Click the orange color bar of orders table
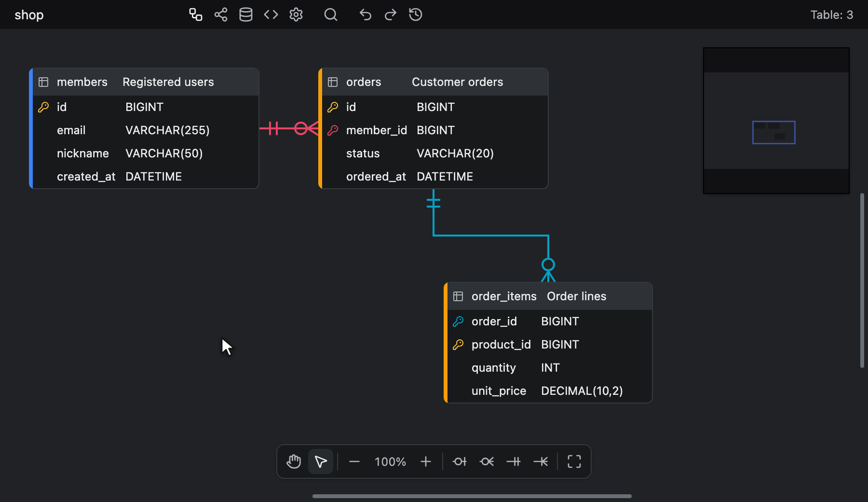Image resolution: width=868 pixels, height=502 pixels. [x=320, y=128]
